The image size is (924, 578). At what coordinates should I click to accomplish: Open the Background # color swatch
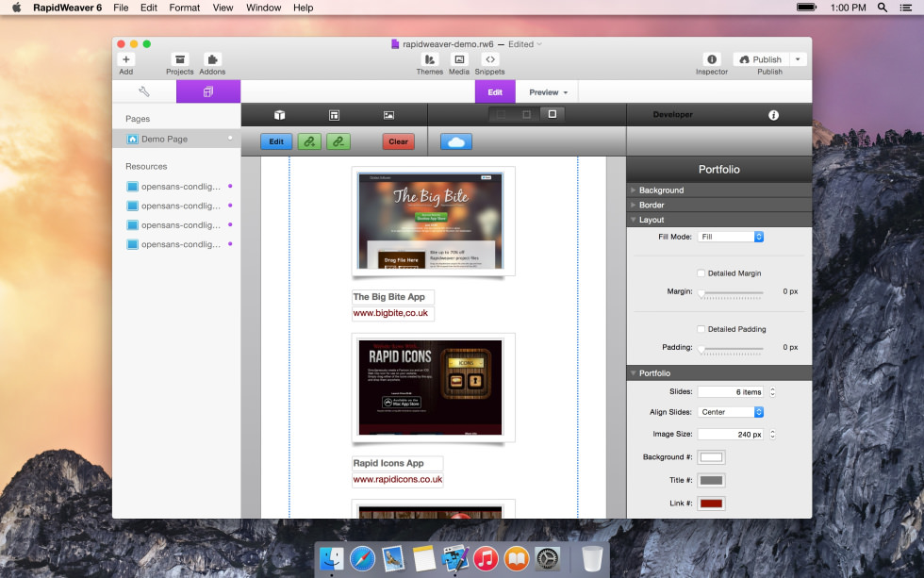pyautogui.click(x=711, y=457)
